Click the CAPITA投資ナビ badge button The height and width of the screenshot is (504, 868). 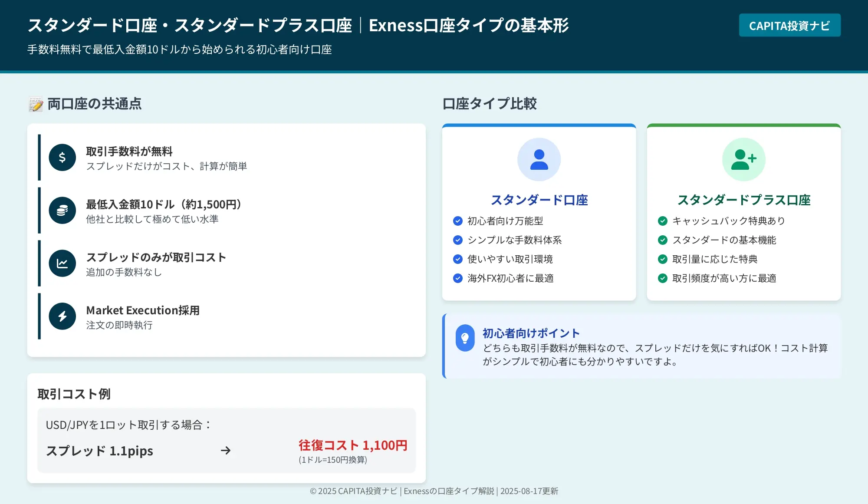click(789, 26)
